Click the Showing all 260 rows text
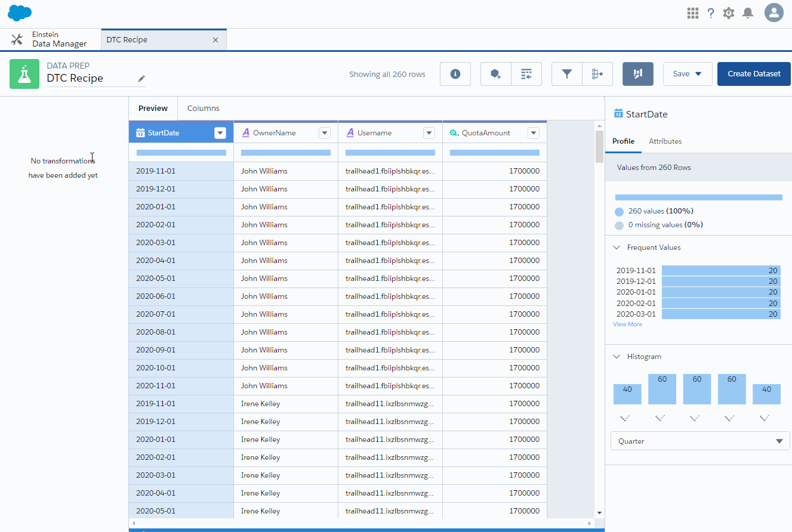 point(387,75)
